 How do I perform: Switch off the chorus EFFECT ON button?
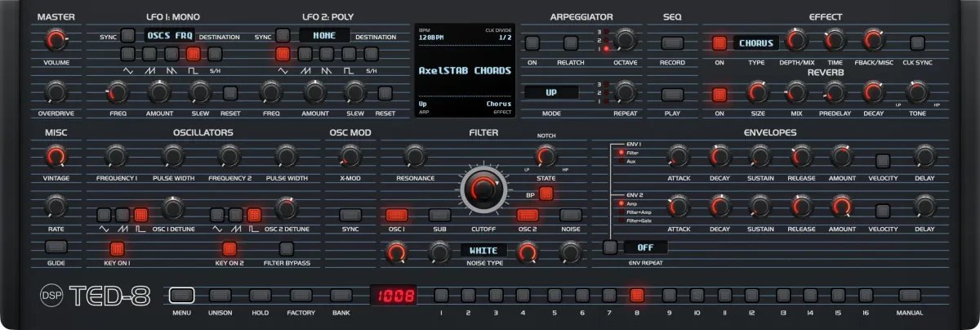pyautogui.click(x=719, y=42)
